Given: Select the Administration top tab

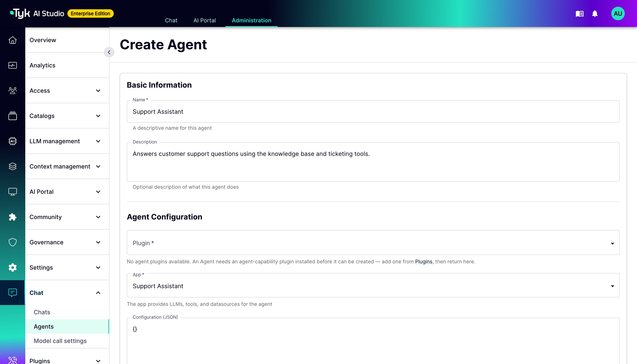Looking at the screenshot, I should pyautogui.click(x=252, y=20).
